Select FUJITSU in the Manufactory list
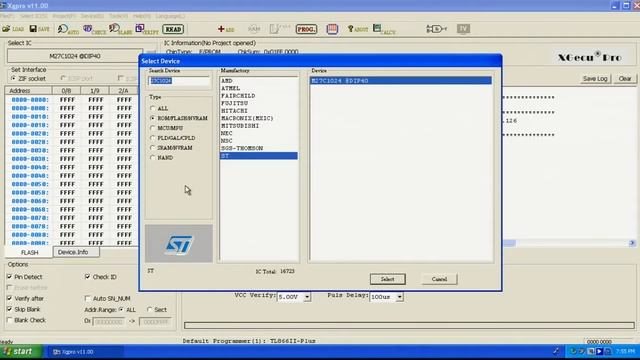The height and width of the screenshot is (360, 640). [x=258, y=103]
